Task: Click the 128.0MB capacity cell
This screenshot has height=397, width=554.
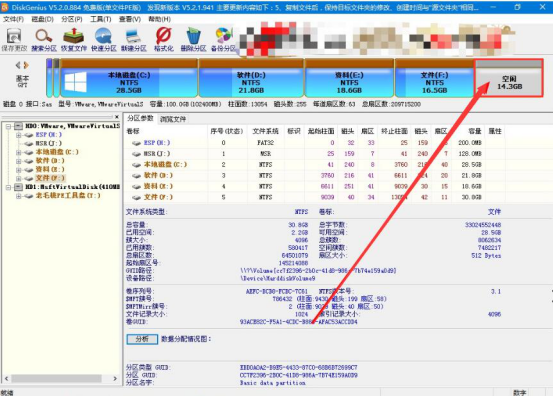Action: pos(470,154)
